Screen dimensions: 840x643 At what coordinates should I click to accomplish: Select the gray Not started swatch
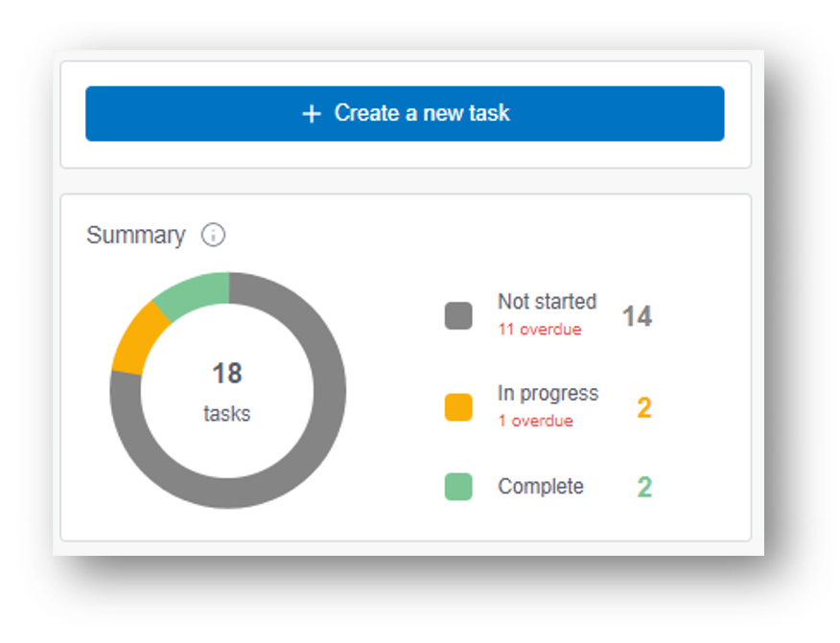click(x=458, y=316)
